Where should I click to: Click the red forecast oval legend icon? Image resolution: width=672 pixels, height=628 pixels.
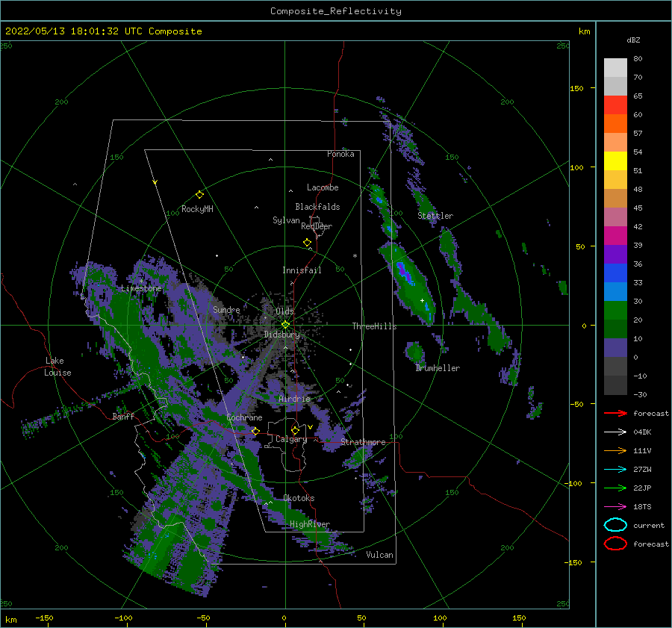pos(615,544)
